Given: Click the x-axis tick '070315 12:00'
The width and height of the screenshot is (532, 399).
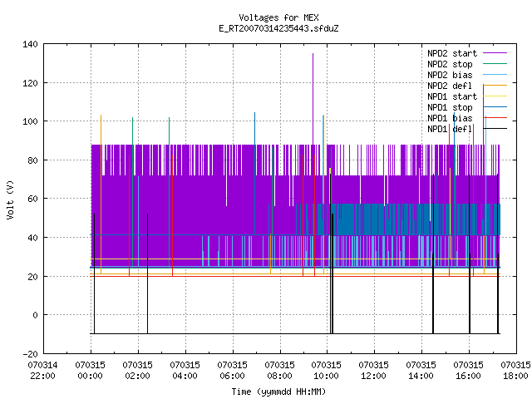Looking at the screenshot, I should (373, 371).
